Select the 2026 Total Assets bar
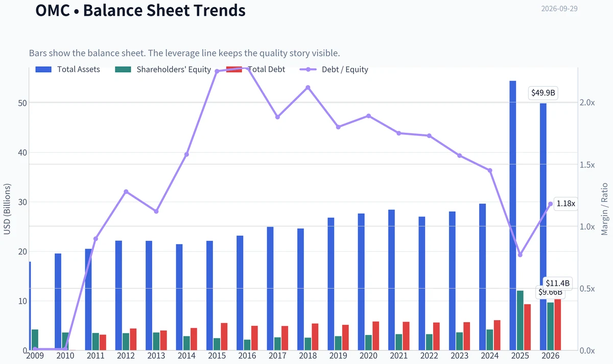Screen dimensions: 613x364 (543, 227)
